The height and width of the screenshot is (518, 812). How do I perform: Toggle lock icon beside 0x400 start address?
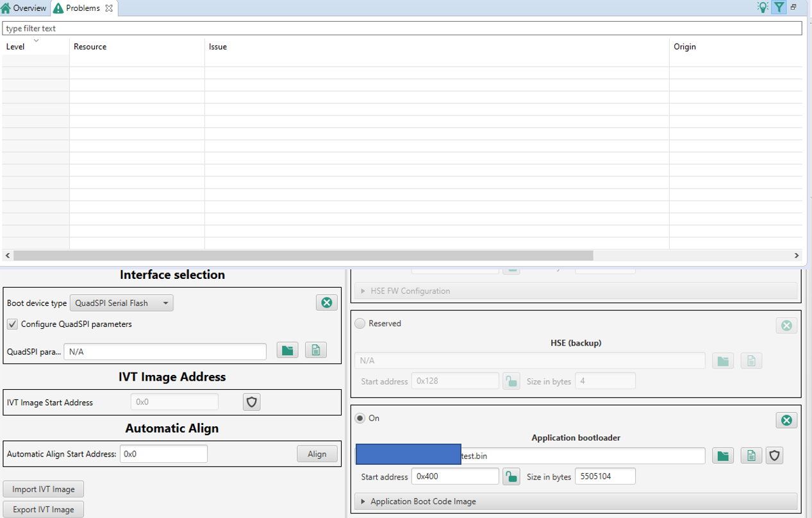pyautogui.click(x=511, y=476)
